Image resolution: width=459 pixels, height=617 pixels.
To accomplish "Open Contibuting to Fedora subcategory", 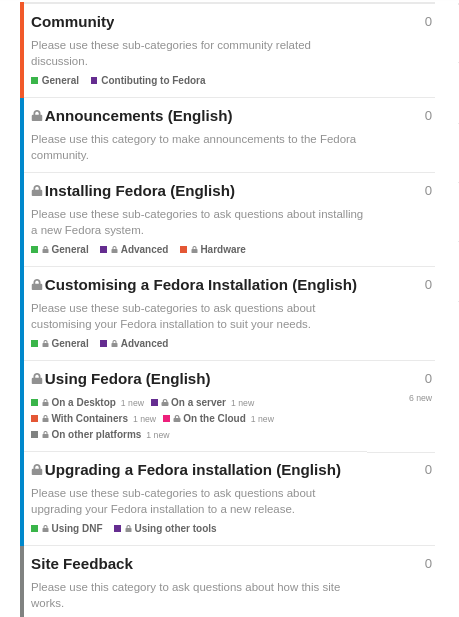I will click(x=153, y=80).
